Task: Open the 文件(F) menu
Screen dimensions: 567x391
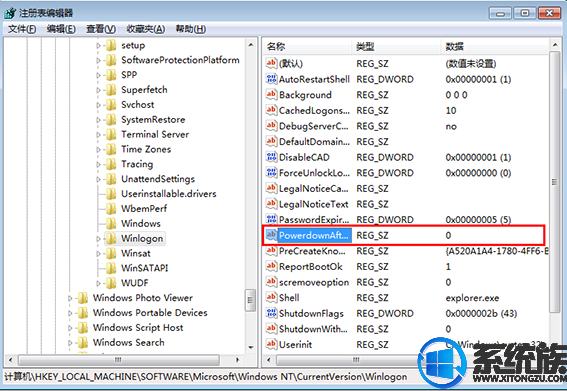Action: pyautogui.click(x=22, y=29)
